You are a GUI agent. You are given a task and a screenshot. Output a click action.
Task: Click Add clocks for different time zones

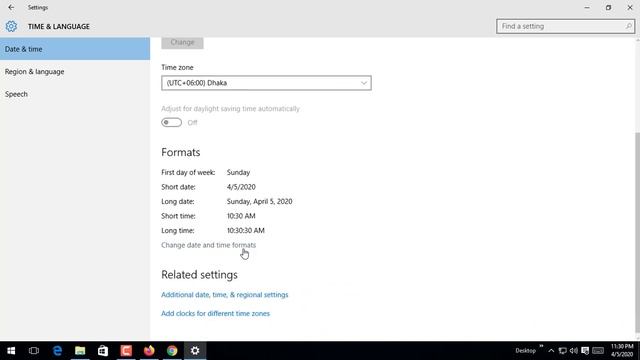point(216,313)
